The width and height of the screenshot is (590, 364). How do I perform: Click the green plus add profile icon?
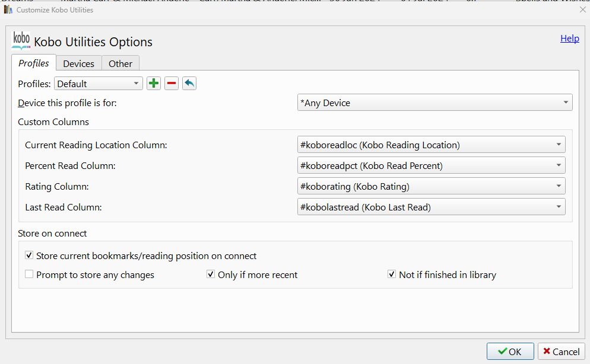(154, 84)
